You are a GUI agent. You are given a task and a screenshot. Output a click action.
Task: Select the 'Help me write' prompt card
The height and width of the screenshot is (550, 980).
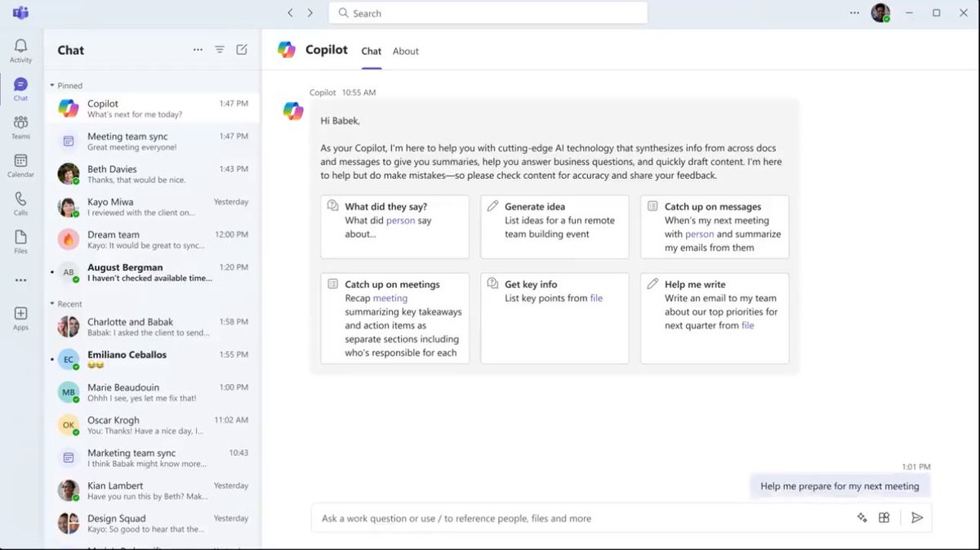click(x=715, y=318)
